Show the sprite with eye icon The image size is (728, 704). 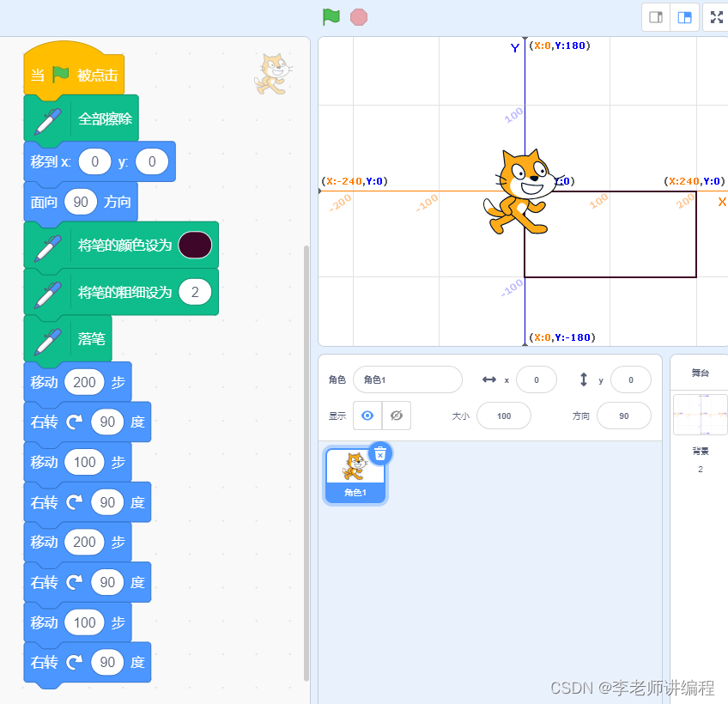point(367,416)
